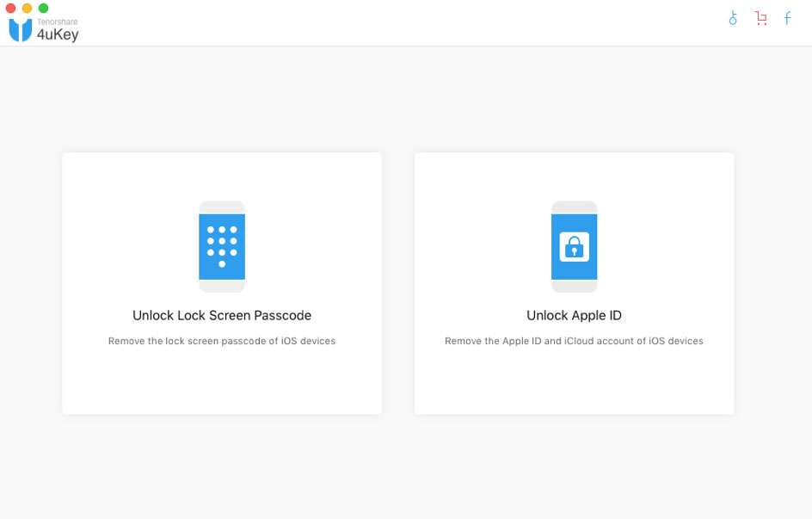812x519 pixels.
Task: Click the empty title bar center area
Action: (x=404, y=22)
